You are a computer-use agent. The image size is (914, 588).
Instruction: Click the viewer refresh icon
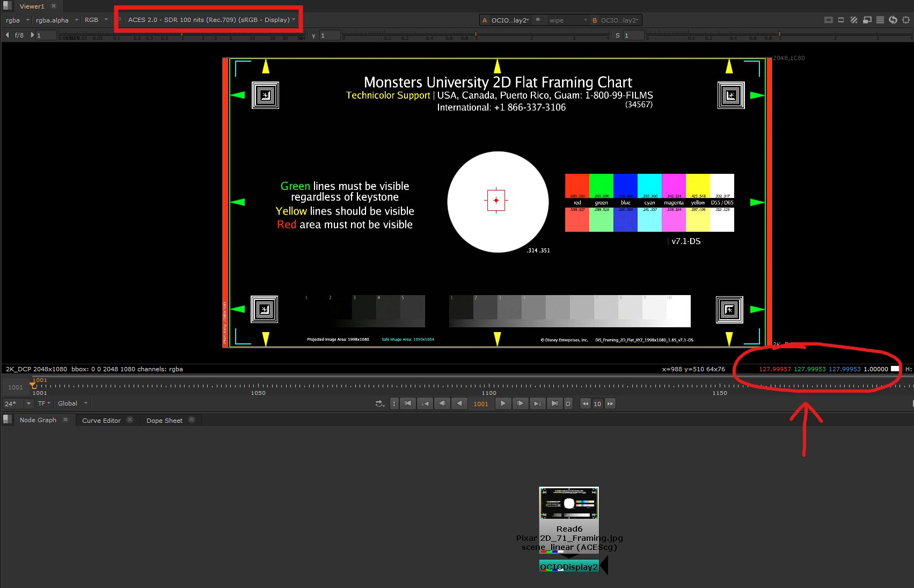(x=893, y=20)
